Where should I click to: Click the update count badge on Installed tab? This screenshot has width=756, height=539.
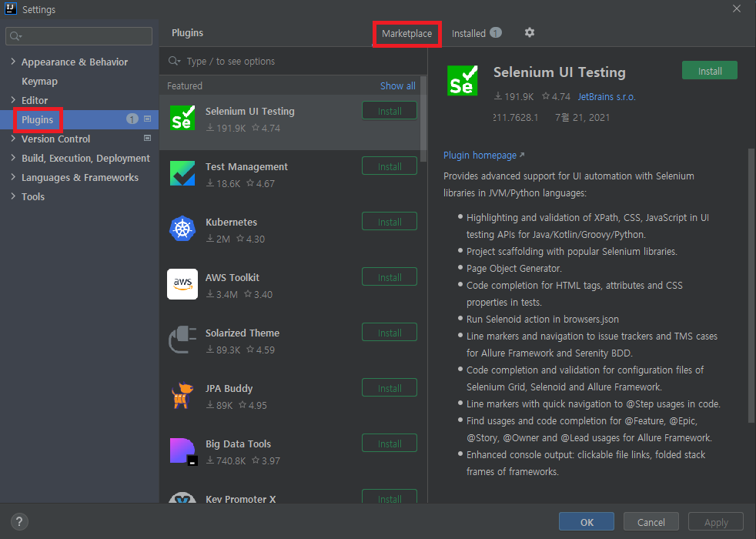496,33
